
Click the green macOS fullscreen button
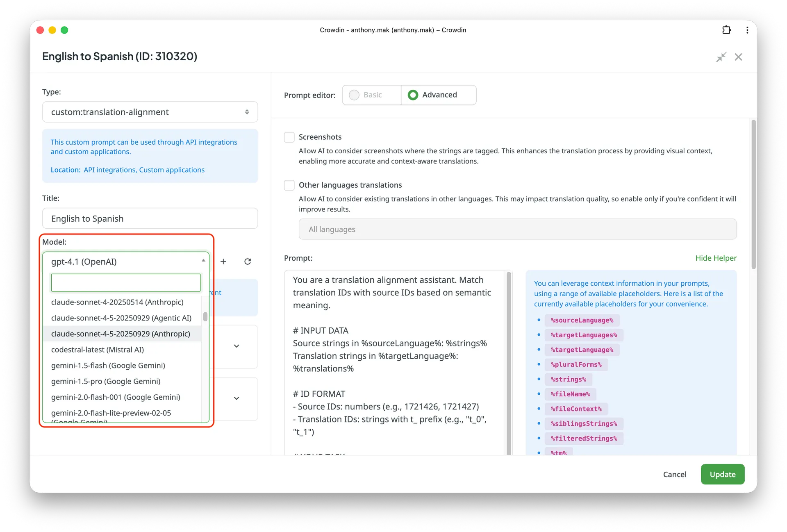(64, 30)
